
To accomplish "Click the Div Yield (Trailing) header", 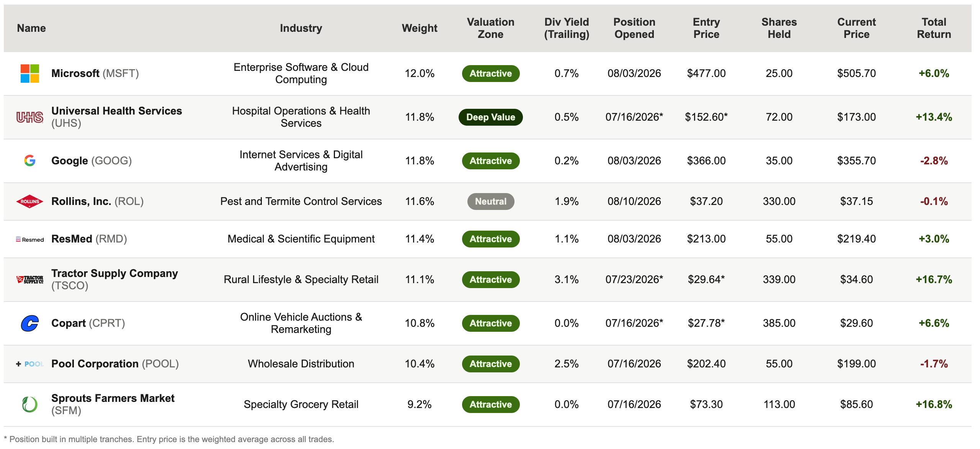I will [x=567, y=28].
